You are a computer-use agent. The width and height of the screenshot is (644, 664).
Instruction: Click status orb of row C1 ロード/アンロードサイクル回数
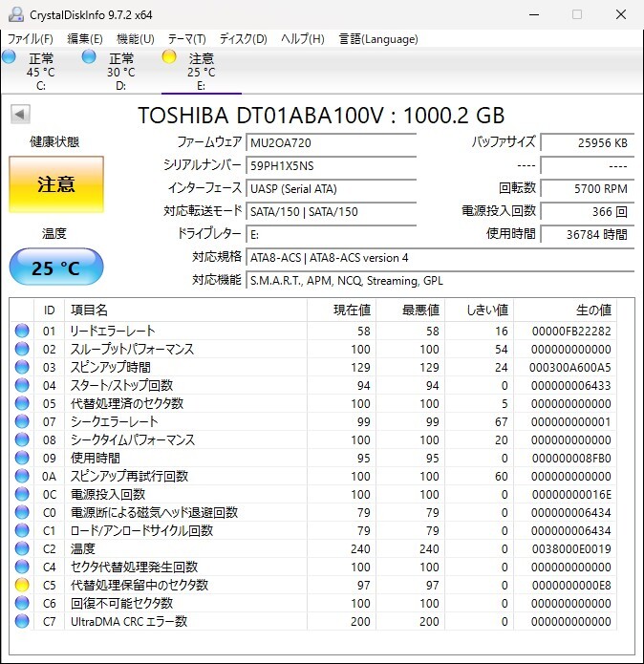22,530
